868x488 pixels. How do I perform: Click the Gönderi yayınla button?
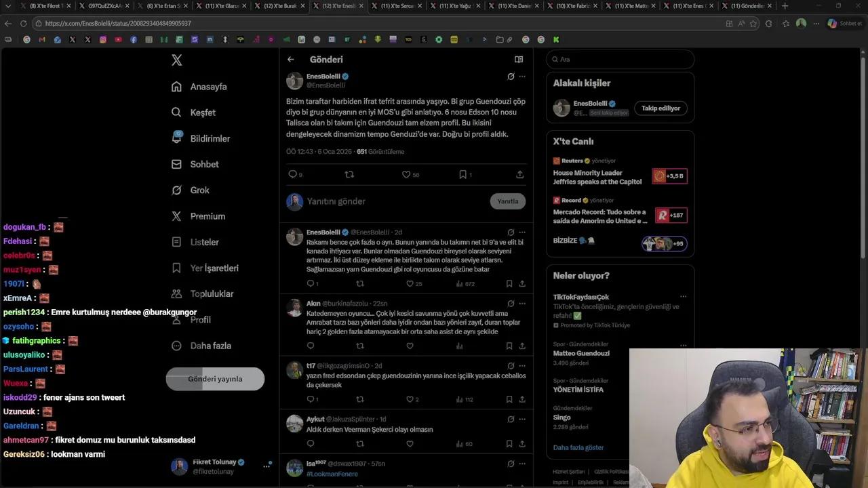(x=215, y=379)
